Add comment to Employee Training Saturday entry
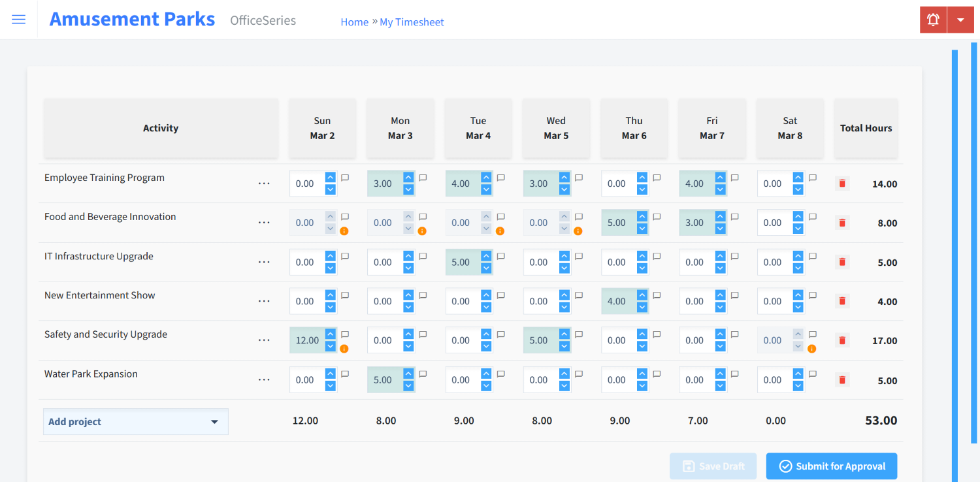This screenshot has height=482, width=980. coord(812,177)
